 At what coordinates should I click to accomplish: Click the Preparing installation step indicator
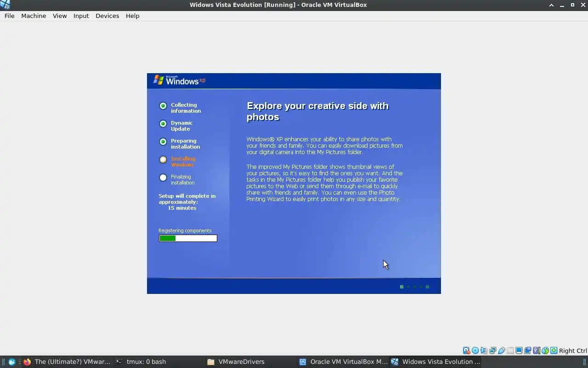[163, 142]
